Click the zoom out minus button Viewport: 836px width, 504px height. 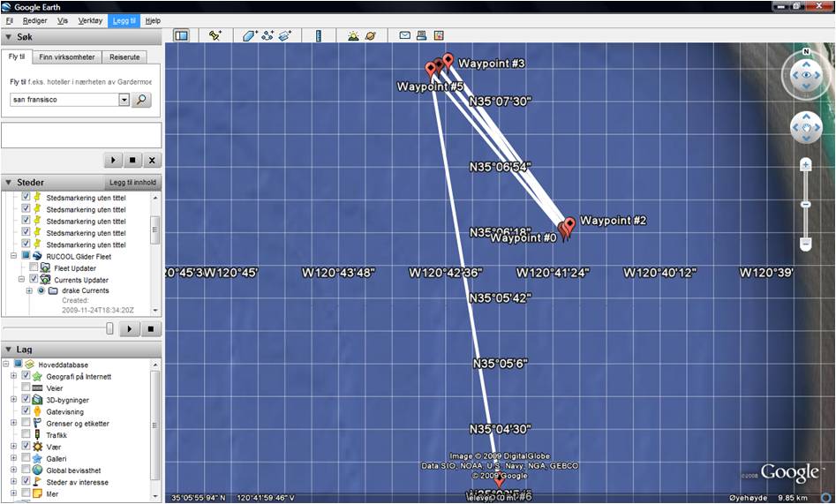(x=806, y=244)
